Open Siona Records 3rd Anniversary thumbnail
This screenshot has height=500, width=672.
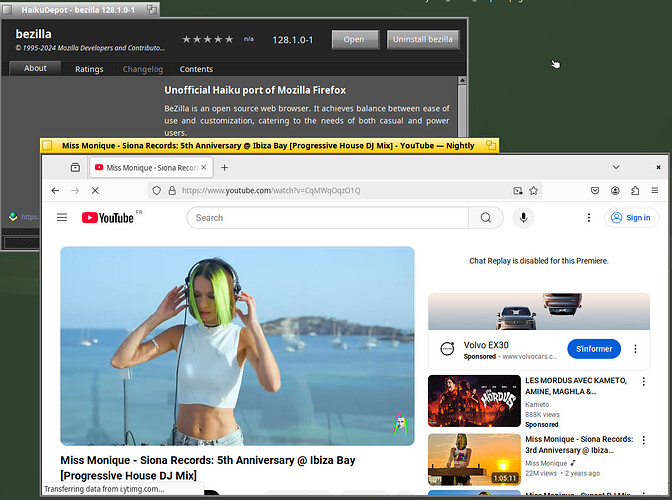coord(474,459)
